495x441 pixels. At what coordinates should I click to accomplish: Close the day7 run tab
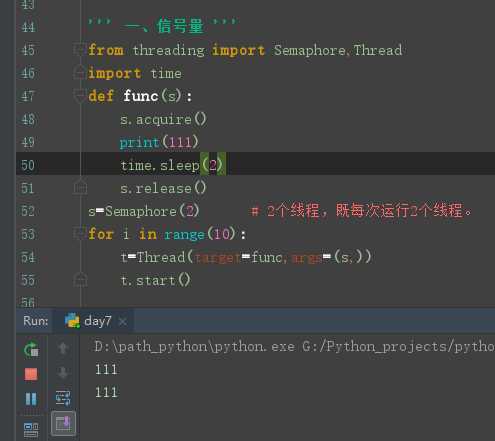coord(123,322)
